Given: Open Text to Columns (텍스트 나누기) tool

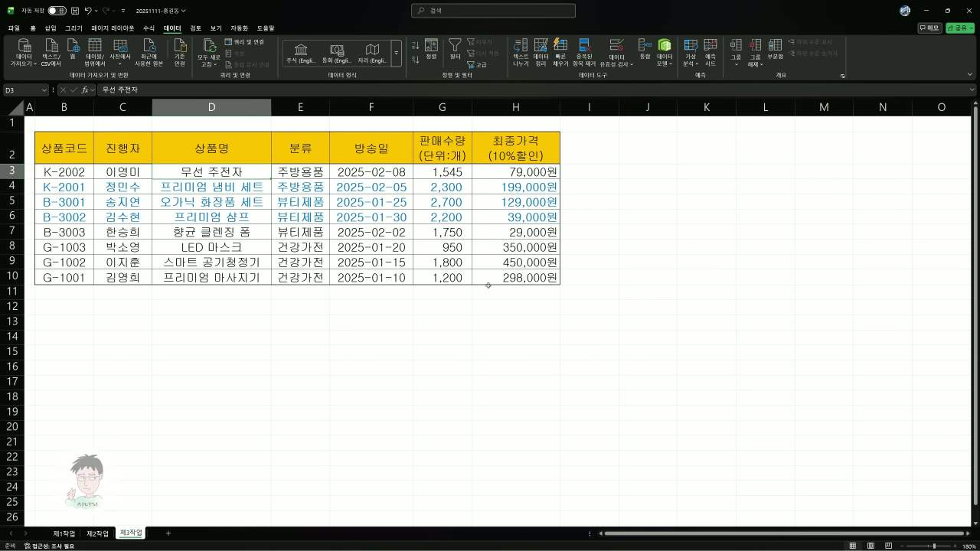Looking at the screenshot, I should 521,47.
